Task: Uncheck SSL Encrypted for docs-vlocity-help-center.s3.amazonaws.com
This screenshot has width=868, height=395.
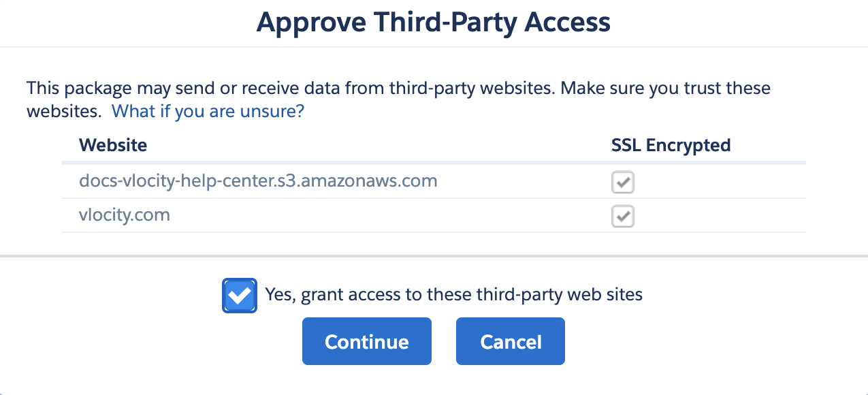Action: 622,182
